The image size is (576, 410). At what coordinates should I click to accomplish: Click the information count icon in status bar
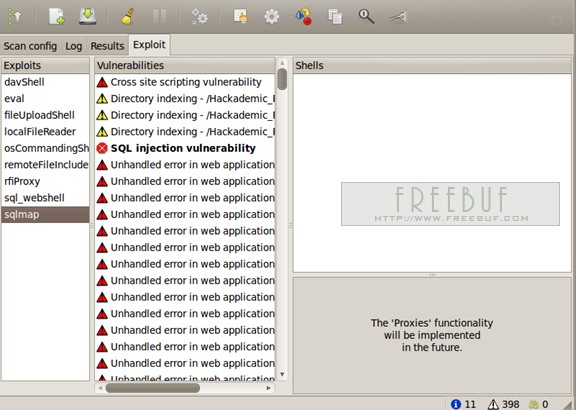pos(456,404)
